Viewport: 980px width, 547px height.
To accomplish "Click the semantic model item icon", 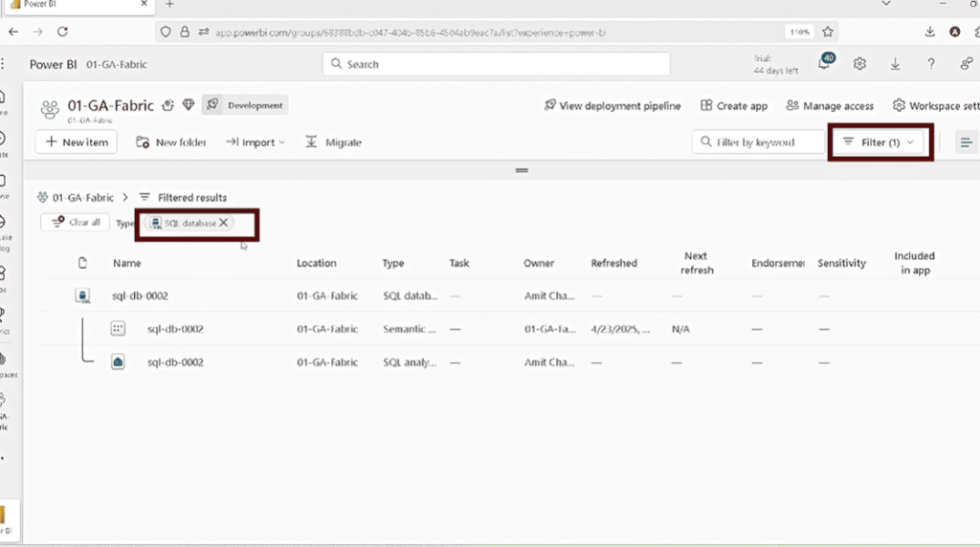I will [118, 328].
